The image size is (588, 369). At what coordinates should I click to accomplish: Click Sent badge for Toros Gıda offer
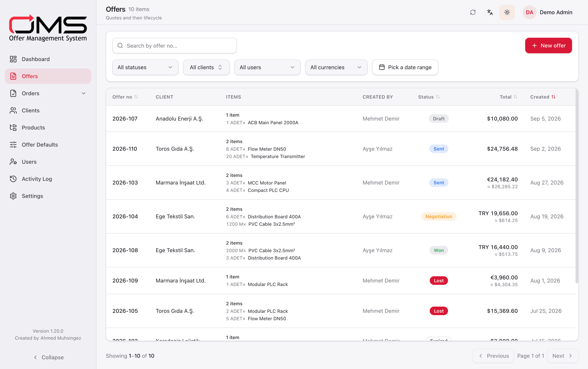point(439,149)
